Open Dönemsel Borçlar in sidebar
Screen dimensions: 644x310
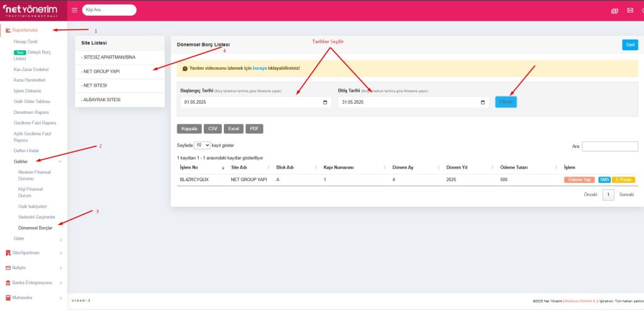(x=35, y=228)
